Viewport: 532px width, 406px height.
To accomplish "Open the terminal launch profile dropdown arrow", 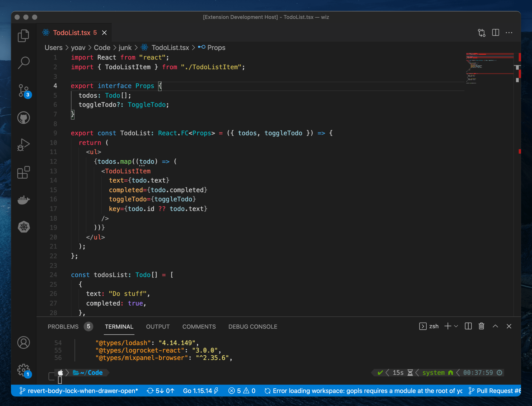I will (x=456, y=326).
